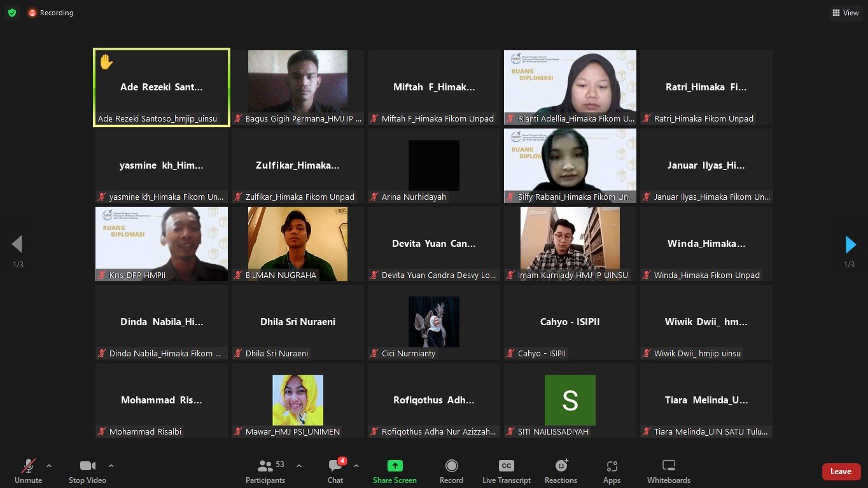Open the Participants panel
The image size is (868, 488).
click(x=265, y=471)
